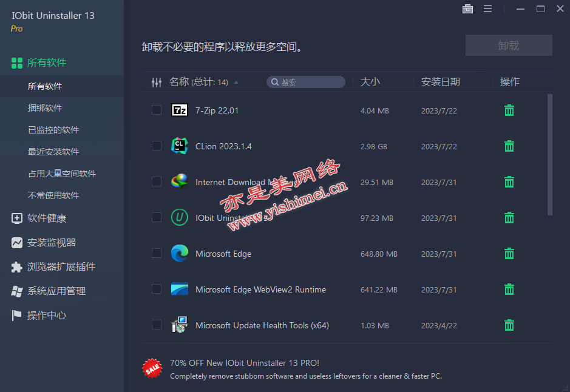
Task: Open 浏览器扩展插件 section
Action: 62,267
